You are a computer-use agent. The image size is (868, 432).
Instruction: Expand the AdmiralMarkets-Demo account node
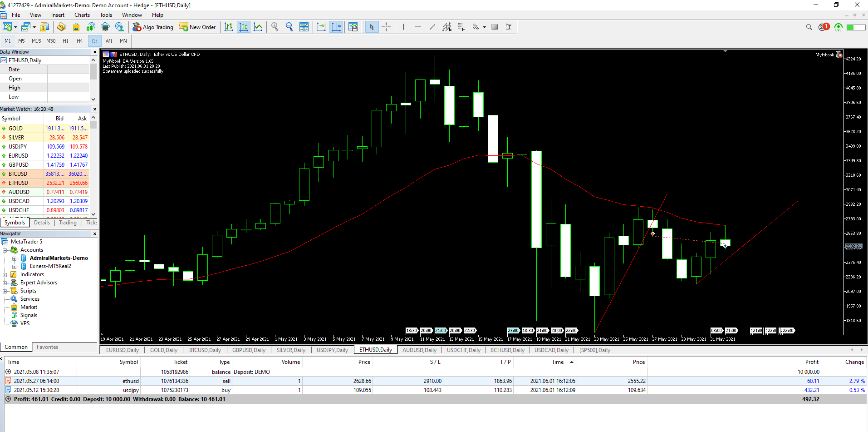click(x=14, y=258)
